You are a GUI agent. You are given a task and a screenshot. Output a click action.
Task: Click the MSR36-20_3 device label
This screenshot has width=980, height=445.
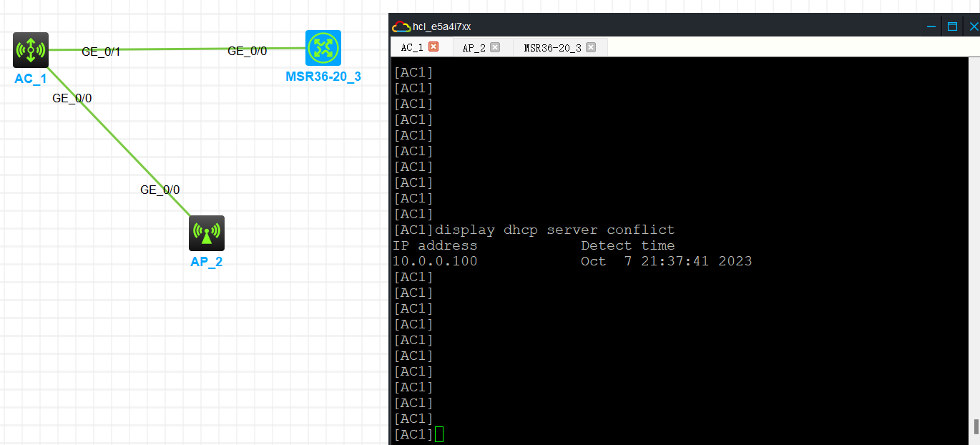(323, 77)
